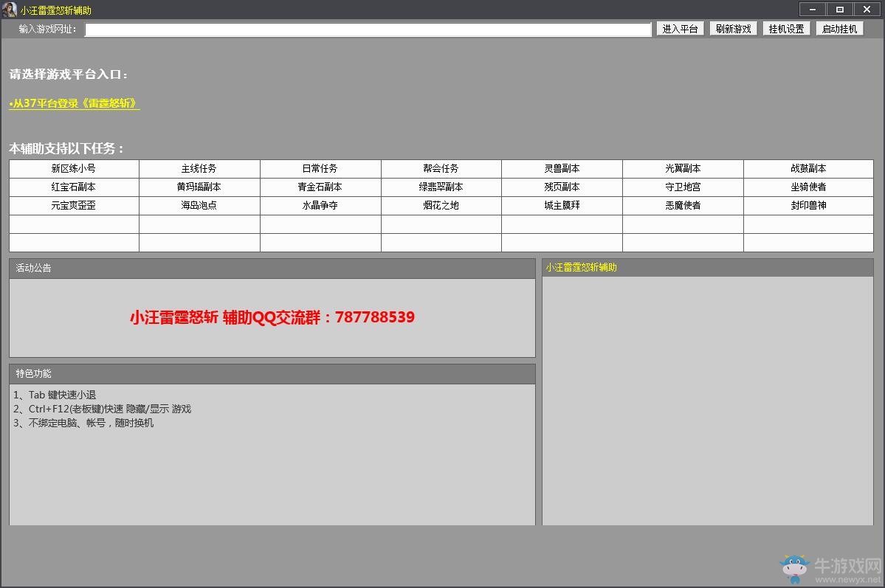Close the 小汪雷霆怒斩辅助 window

867,9
